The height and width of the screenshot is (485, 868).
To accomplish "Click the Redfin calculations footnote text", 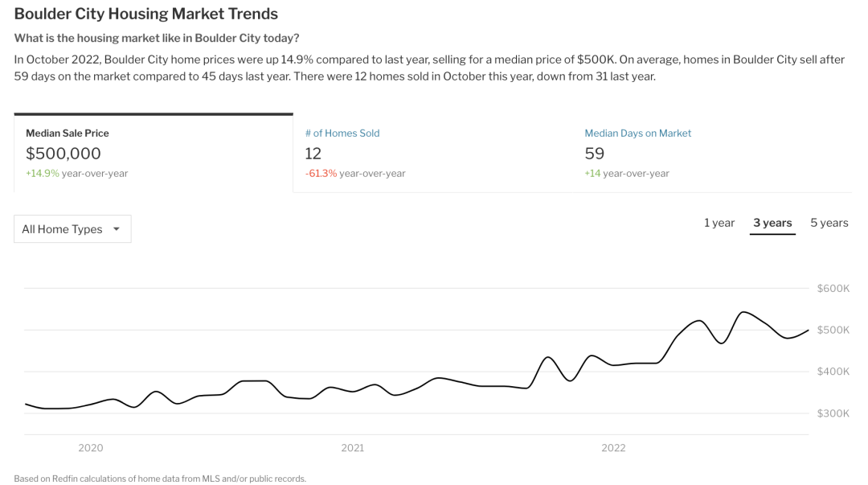I will [160, 479].
